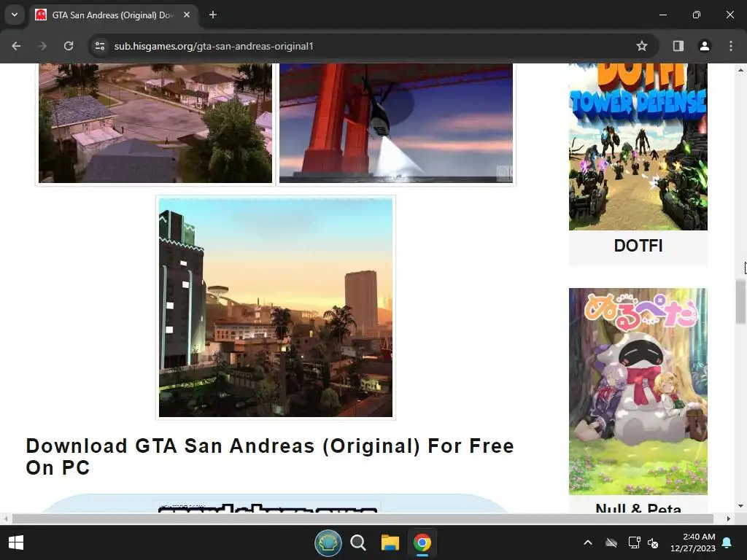Click the Chrome taskbar icon

pos(422,542)
